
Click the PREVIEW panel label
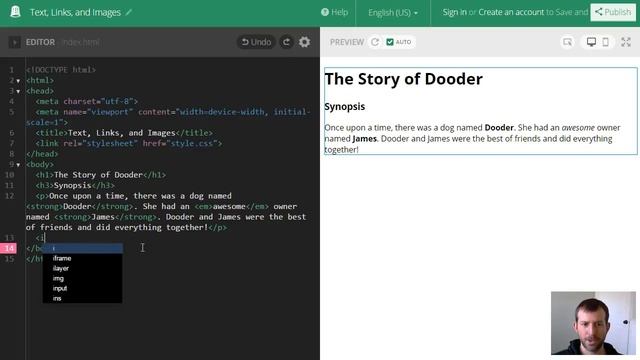point(347,42)
